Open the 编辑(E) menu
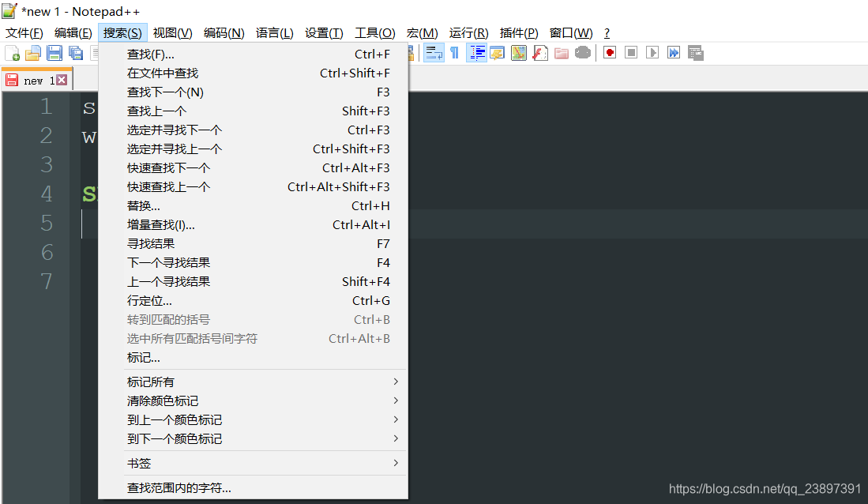Viewport: 868px width, 504px height. (x=73, y=33)
